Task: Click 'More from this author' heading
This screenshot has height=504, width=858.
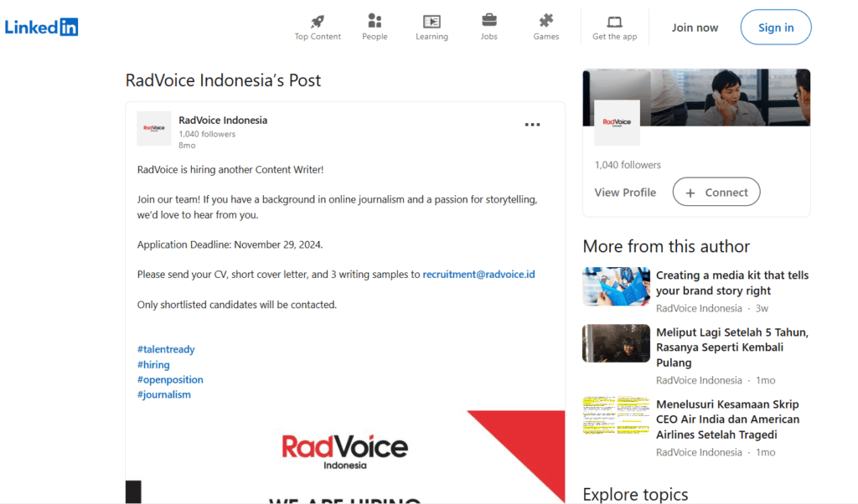Action: [x=666, y=246]
